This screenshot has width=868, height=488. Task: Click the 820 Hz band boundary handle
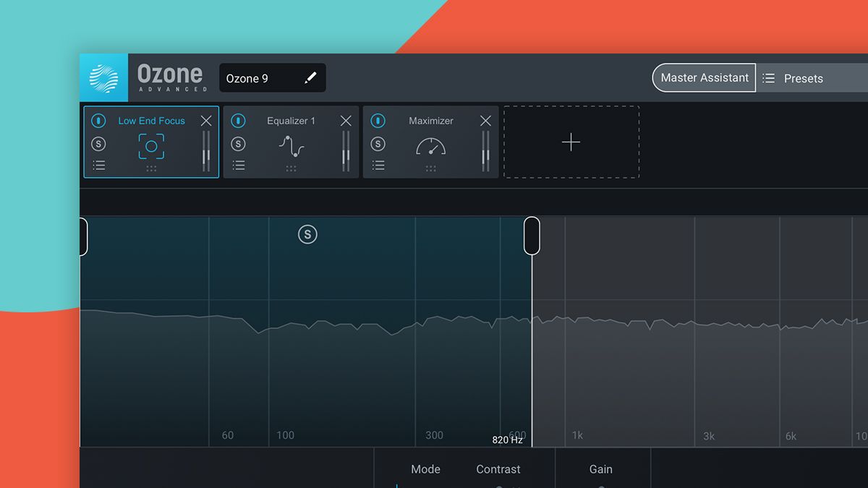[532, 236]
